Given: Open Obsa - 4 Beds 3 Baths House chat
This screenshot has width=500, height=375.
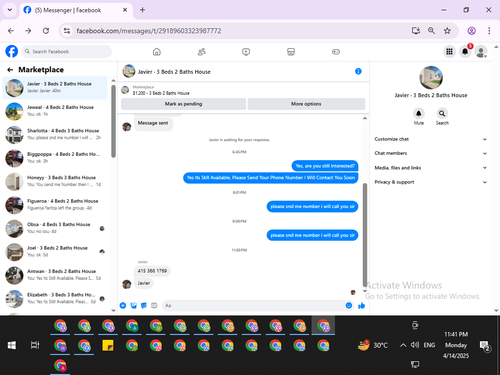Looking at the screenshot, I should click(55, 228).
